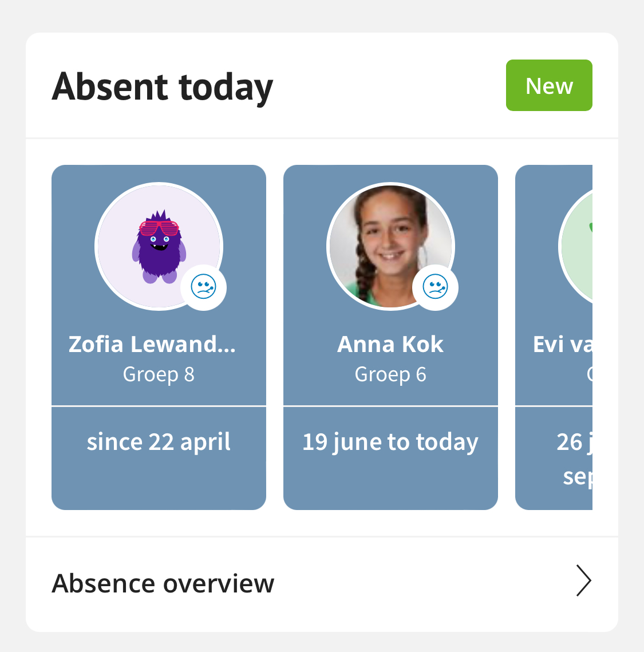Select the Evi va... name text
The height and width of the screenshot is (652, 644).
coord(563,344)
